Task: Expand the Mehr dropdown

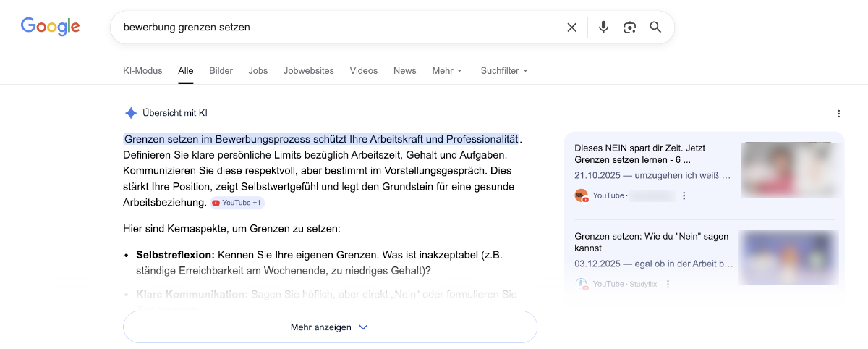Action: click(x=447, y=71)
